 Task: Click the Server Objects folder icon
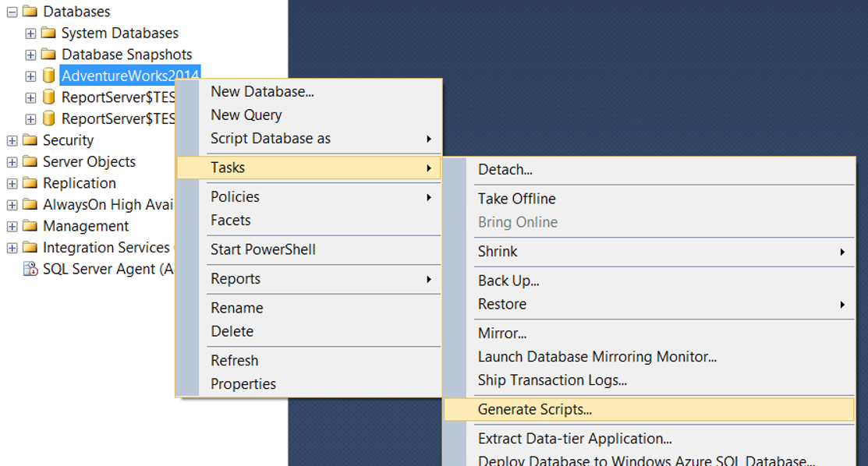point(30,161)
